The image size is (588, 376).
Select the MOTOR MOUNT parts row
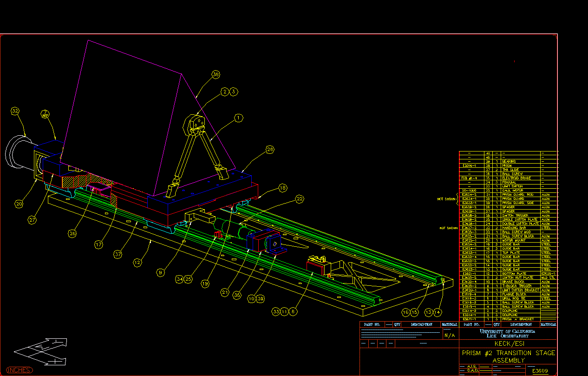click(508, 240)
